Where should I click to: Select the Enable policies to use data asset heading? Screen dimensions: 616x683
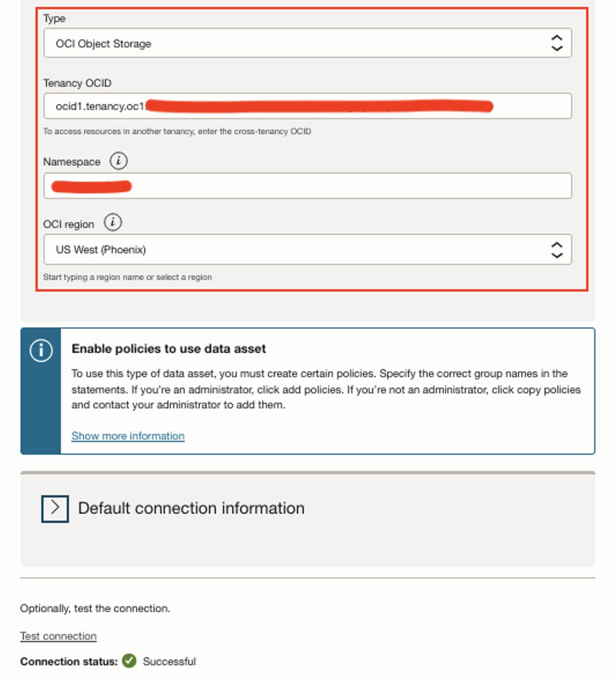coord(169,349)
